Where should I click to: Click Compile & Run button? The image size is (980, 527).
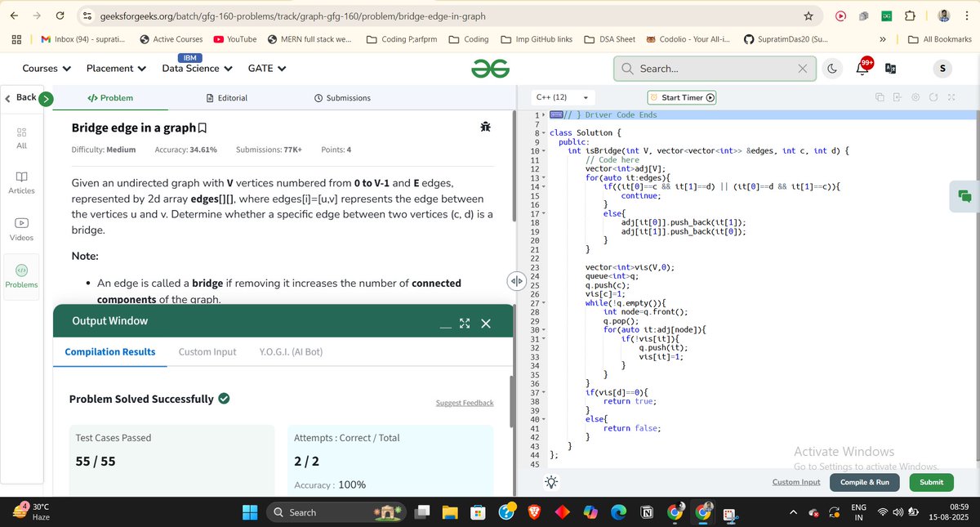tap(865, 482)
